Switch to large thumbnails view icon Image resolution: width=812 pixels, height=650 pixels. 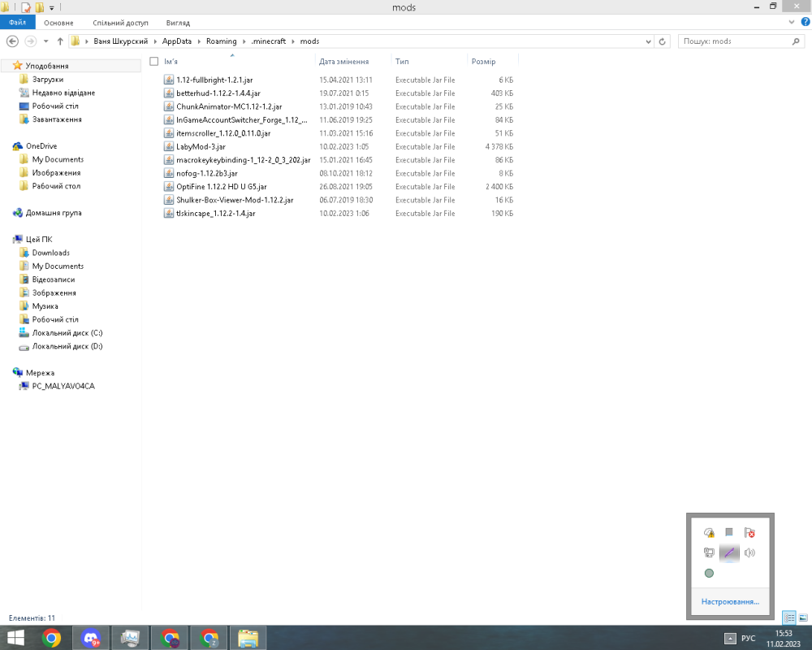pos(803,617)
